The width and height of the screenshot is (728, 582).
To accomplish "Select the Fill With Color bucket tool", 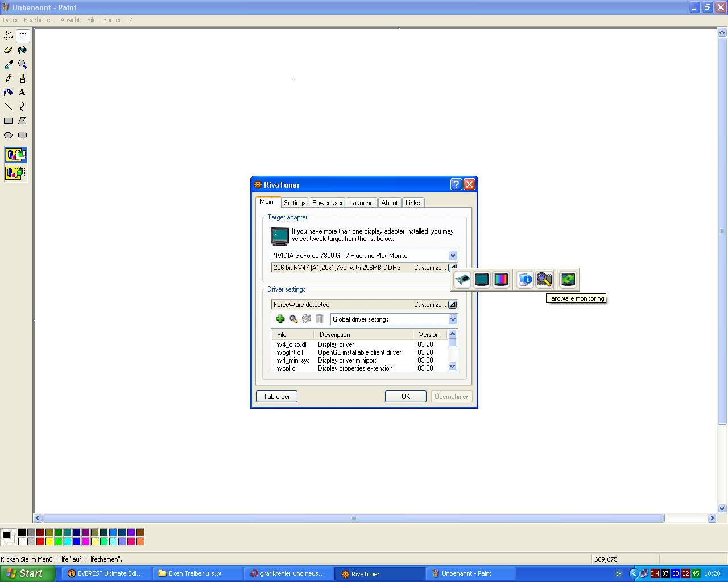I will pyautogui.click(x=23, y=50).
